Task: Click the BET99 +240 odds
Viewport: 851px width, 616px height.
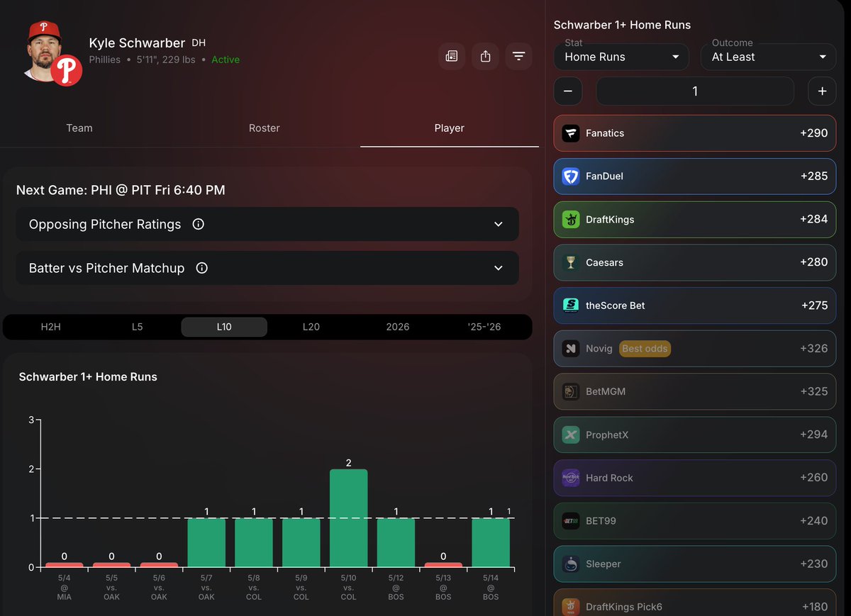Action: 814,521
